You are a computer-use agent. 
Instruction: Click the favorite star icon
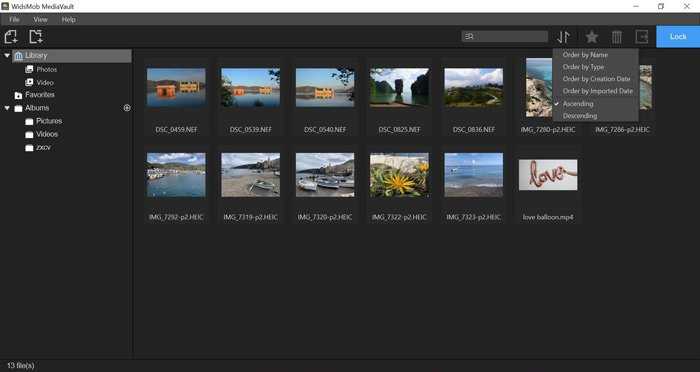coord(592,37)
